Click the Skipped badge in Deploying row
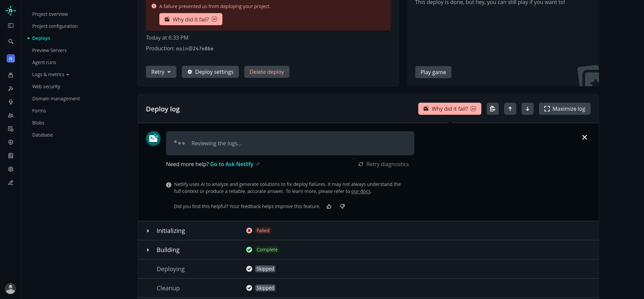 tap(265, 269)
